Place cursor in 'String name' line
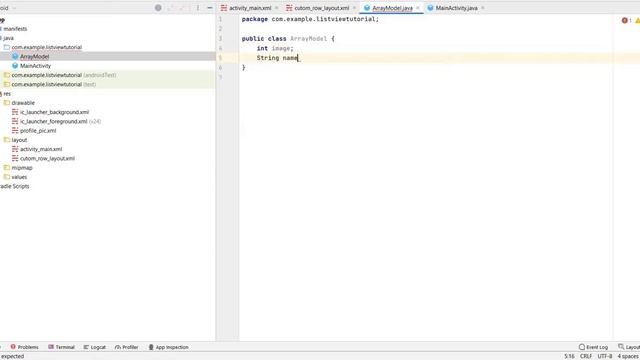The width and height of the screenshot is (640, 360). [x=278, y=58]
